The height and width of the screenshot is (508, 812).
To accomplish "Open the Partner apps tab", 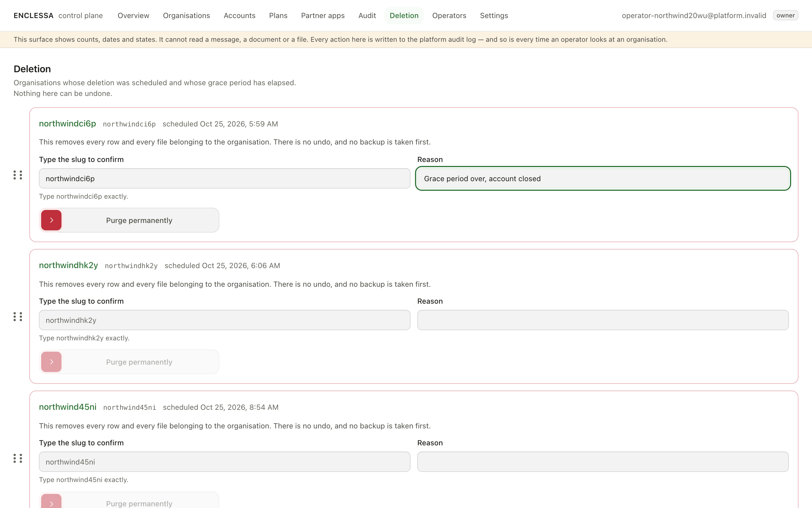I will [x=323, y=16].
